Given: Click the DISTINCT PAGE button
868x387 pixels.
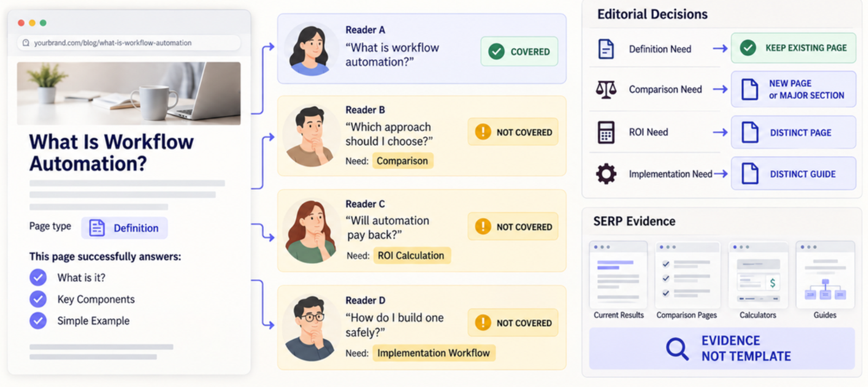Looking at the screenshot, I should coord(794,132).
